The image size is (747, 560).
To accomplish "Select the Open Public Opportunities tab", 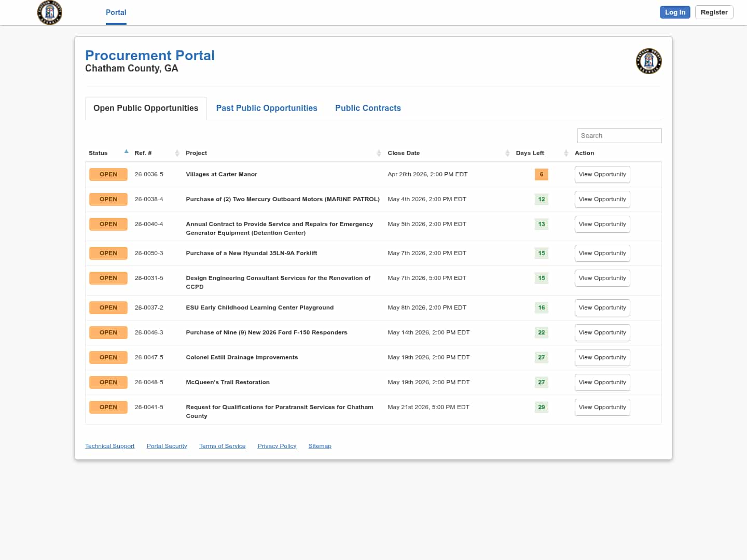I will 146,108.
